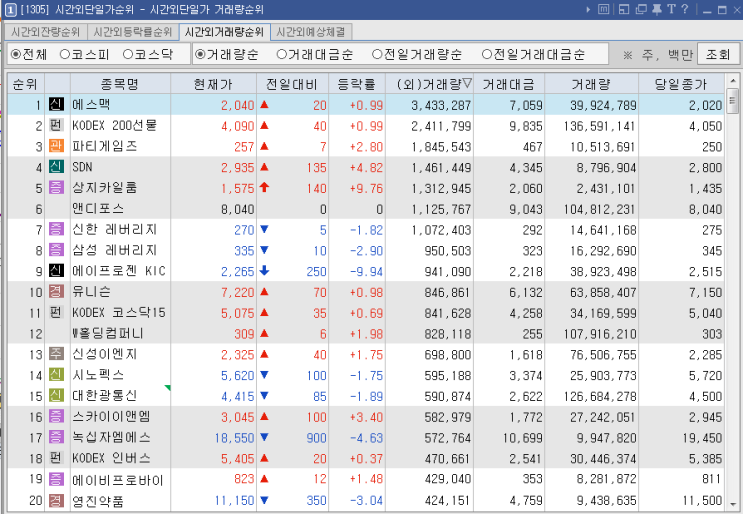Click the 신 badge next to 대한광통신
Screen dimensions: 743x514
(x=56, y=396)
